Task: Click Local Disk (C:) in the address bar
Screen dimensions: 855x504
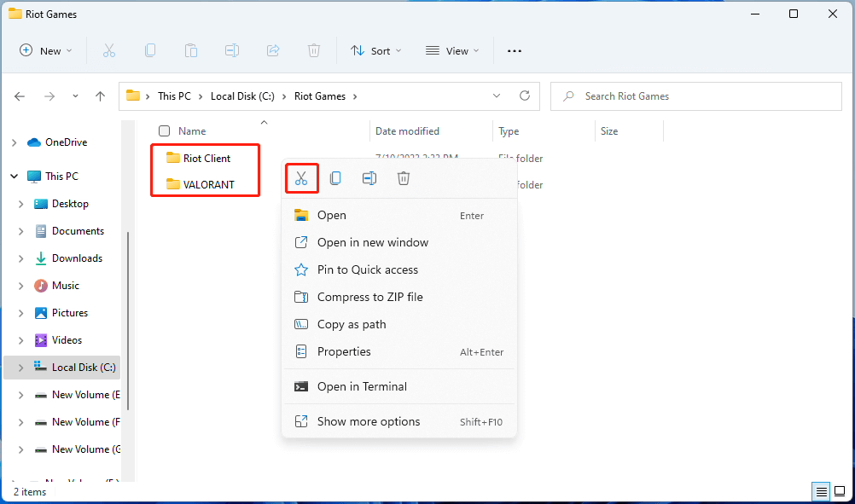Action: (242, 96)
